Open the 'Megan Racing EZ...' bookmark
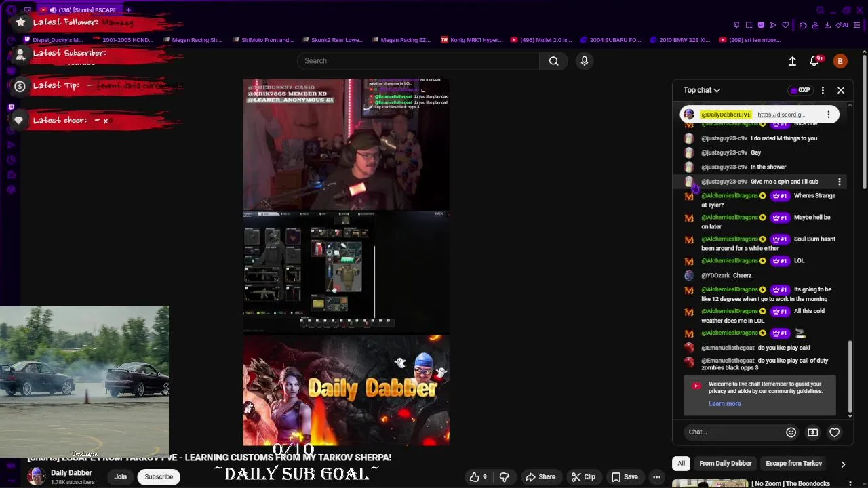Image resolution: width=868 pixels, height=488 pixels. [x=400, y=40]
